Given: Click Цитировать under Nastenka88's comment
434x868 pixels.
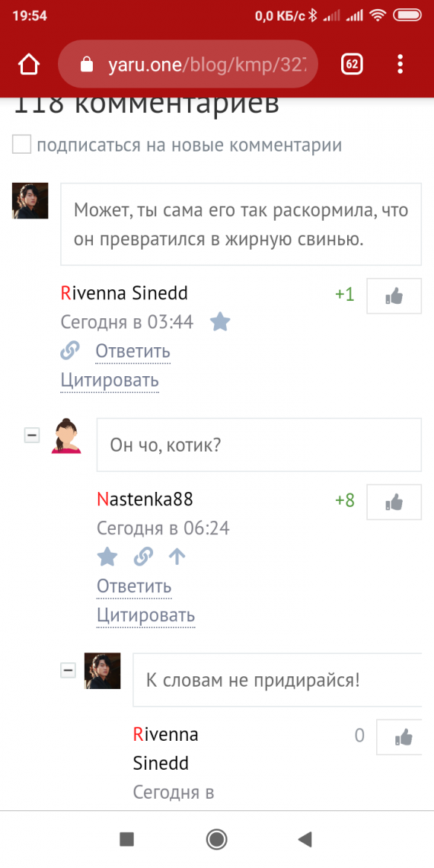Looking at the screenshot, I should click(x=146, y=614).
